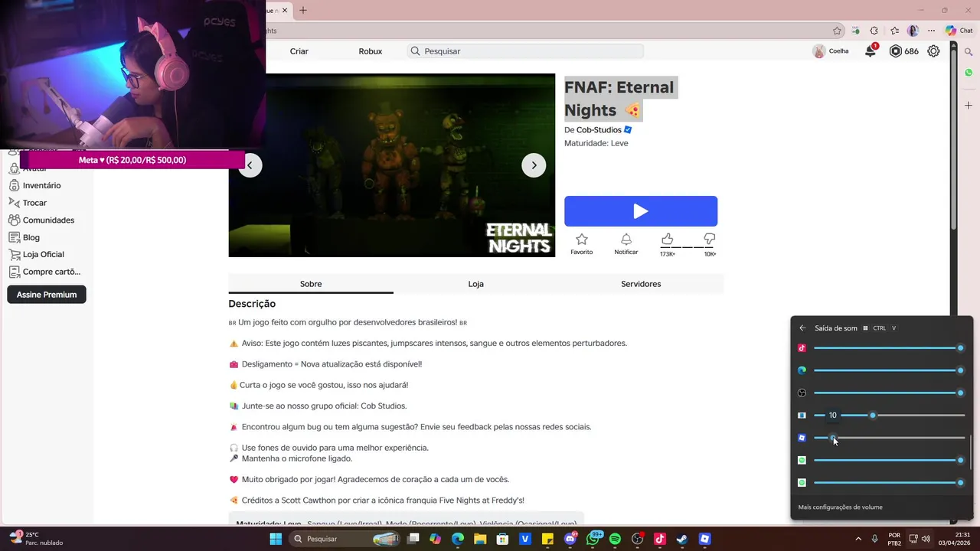Open the Robux balance showing 686
980x551 pixels.
tap(903, 51)
